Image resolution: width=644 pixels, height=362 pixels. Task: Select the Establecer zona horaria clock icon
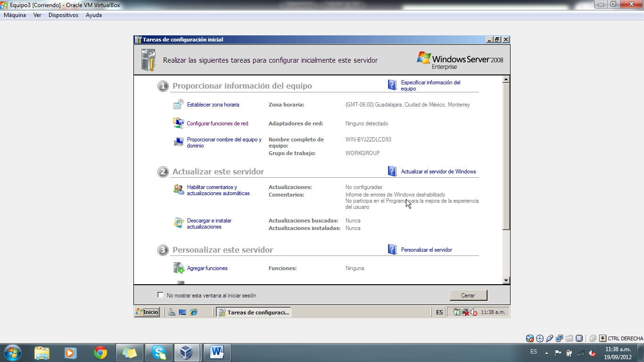pyautogui.click(x=180, y=103)
